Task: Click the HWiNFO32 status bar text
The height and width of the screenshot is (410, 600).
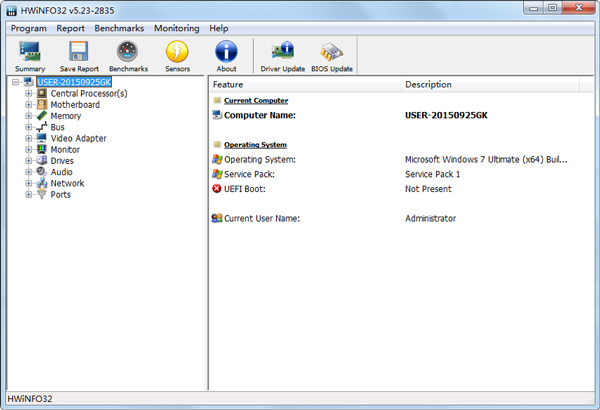Action: point(29,399)
